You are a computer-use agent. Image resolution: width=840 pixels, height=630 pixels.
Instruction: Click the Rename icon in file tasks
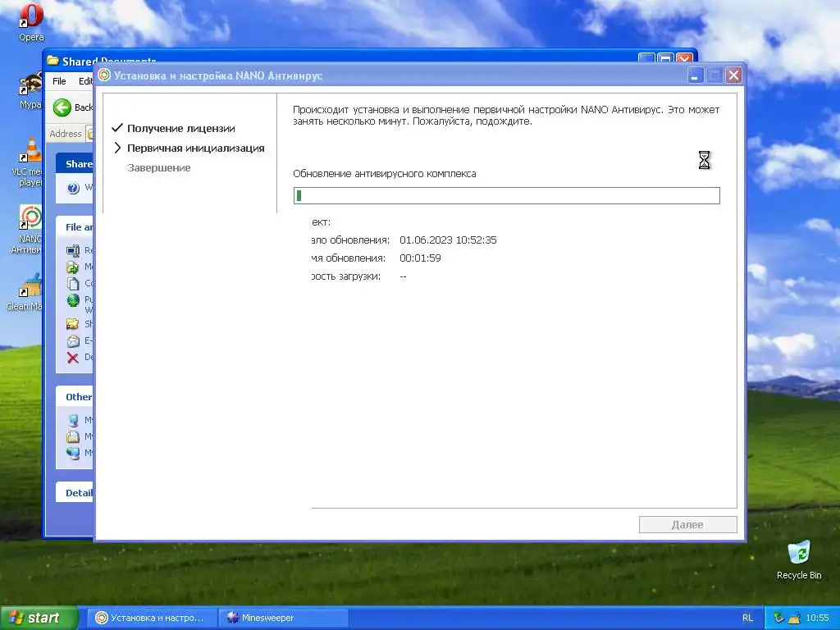(x=73, y=250)
